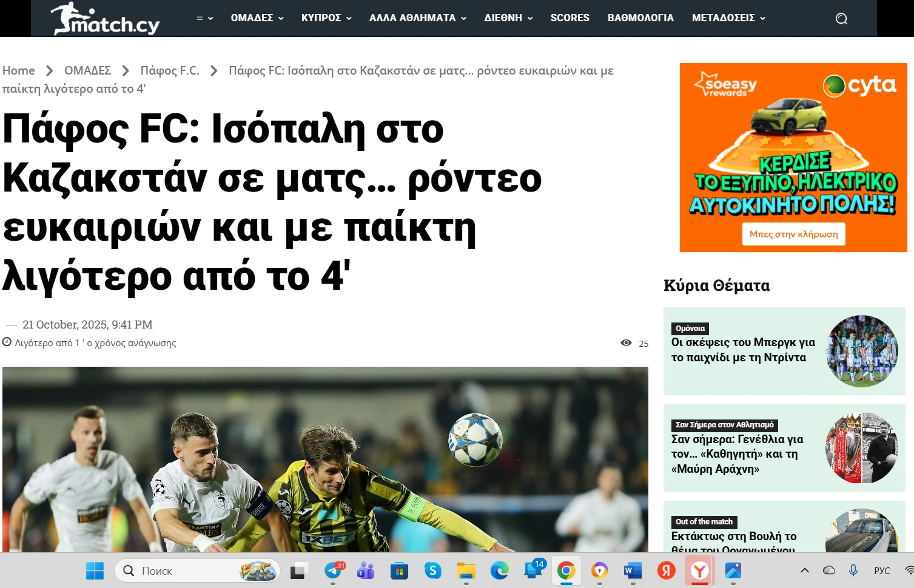Launch Google Chrome from the taskbar
Screen dimensions: 914x588
(x=566, y=570)
